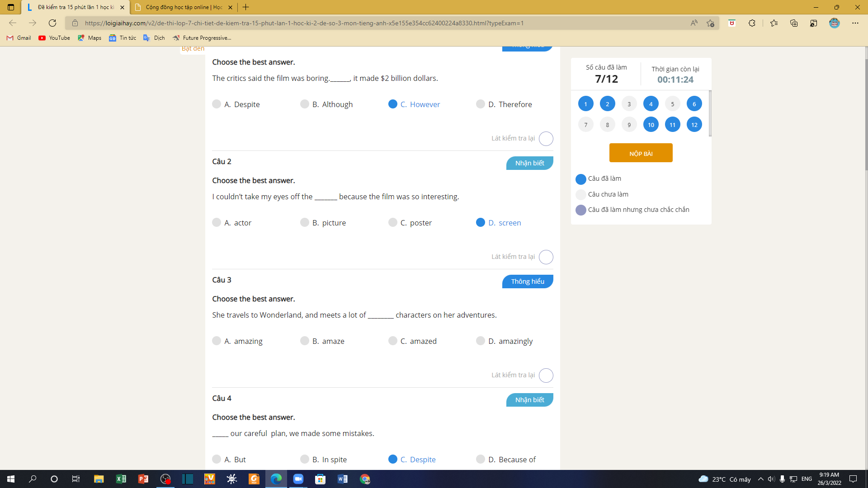Open the YouTube bookmark
This screenshot has width=868, height=488.
[54, 38]
